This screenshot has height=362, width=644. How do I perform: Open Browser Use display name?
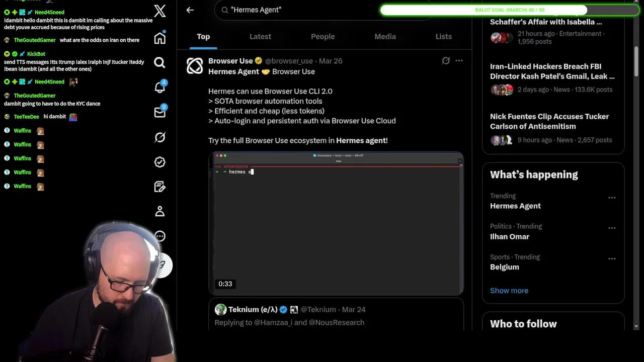point(230,61)
